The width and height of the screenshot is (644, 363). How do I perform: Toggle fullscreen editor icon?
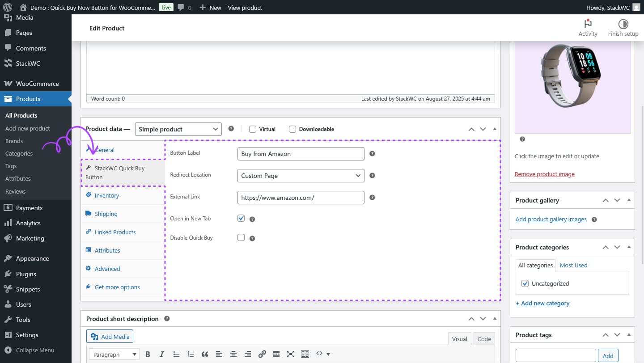291,355
